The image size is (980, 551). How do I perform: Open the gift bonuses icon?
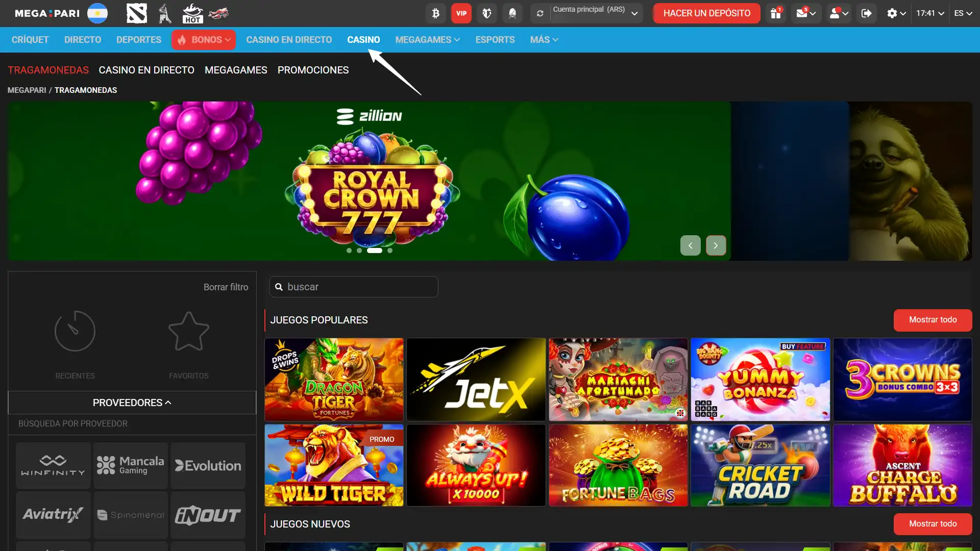pyautogui.click(x=776, y=13)
